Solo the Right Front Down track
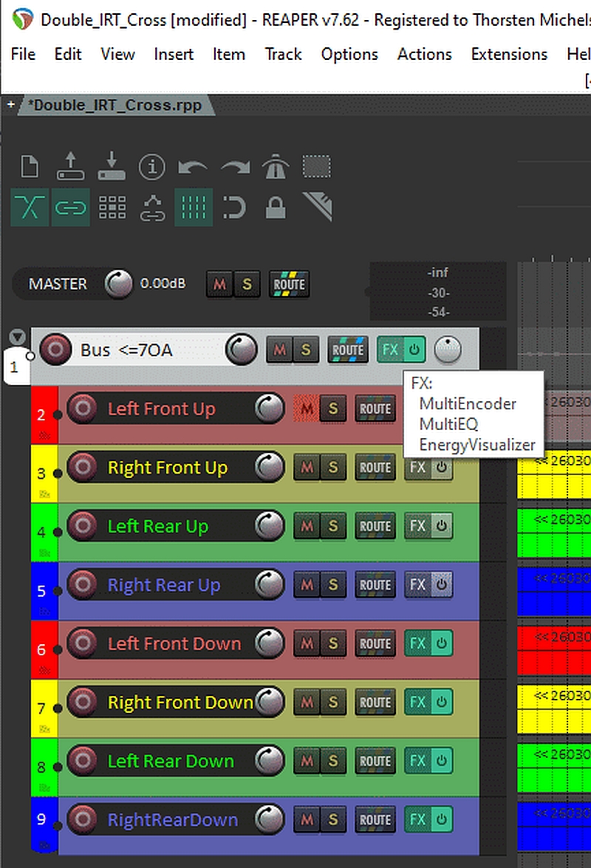This screenshot has width=591, height=868. coord(332,703)
